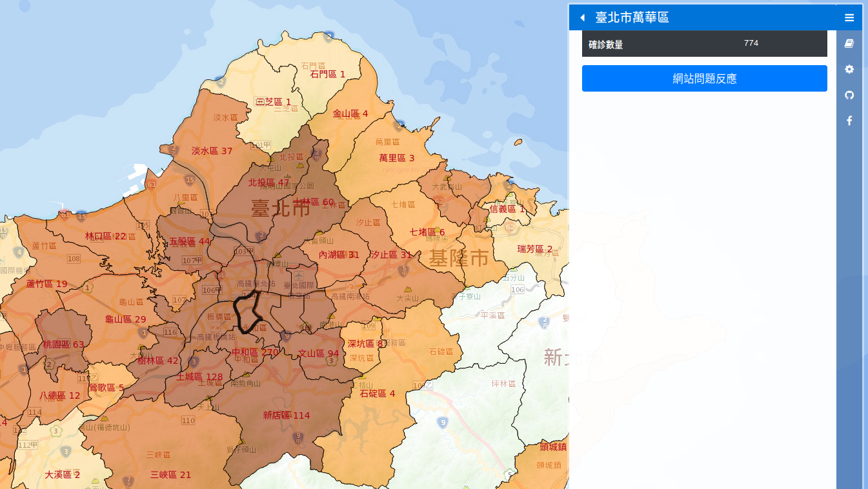The height and width of the screenshot is (489, 868).
Task: Click the 林口區 22 district label
Action: tap(106, 237)
